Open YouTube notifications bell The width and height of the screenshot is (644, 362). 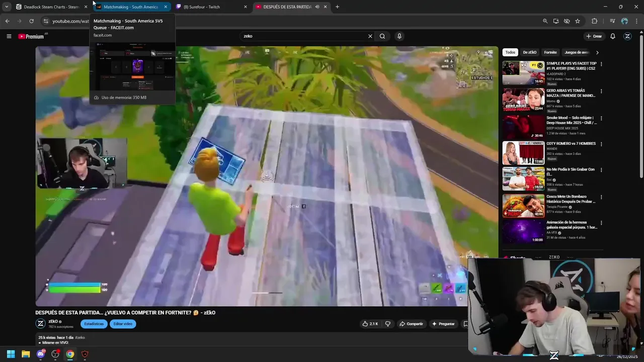click(613, 36)
